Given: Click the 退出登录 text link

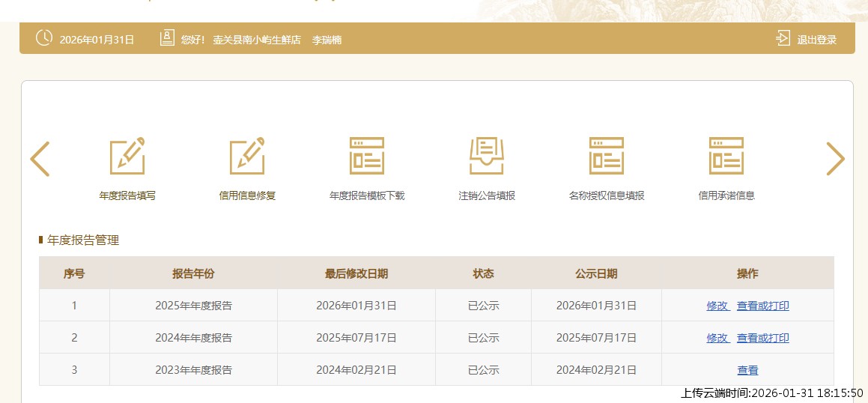Looking at the screenshot, I should (816, 40).
